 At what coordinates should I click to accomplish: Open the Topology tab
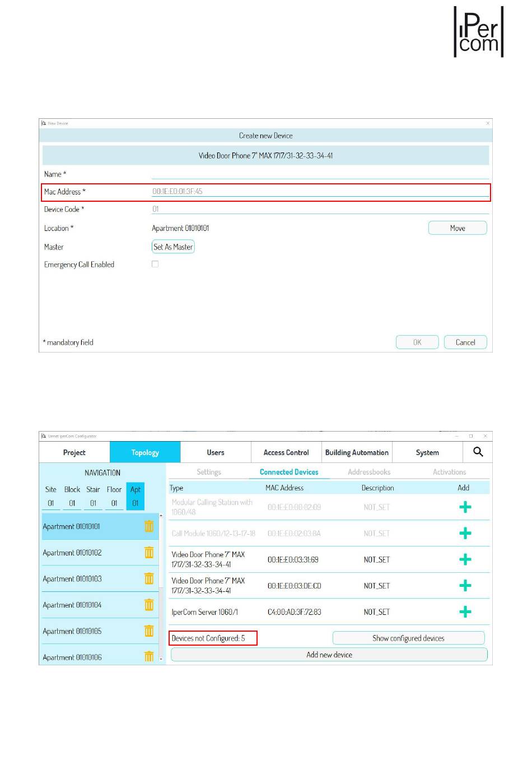[x=145, y=452]
